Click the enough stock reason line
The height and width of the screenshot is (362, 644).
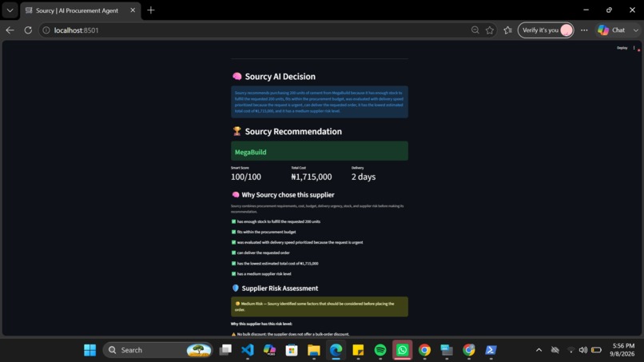[x=276, y=221]
